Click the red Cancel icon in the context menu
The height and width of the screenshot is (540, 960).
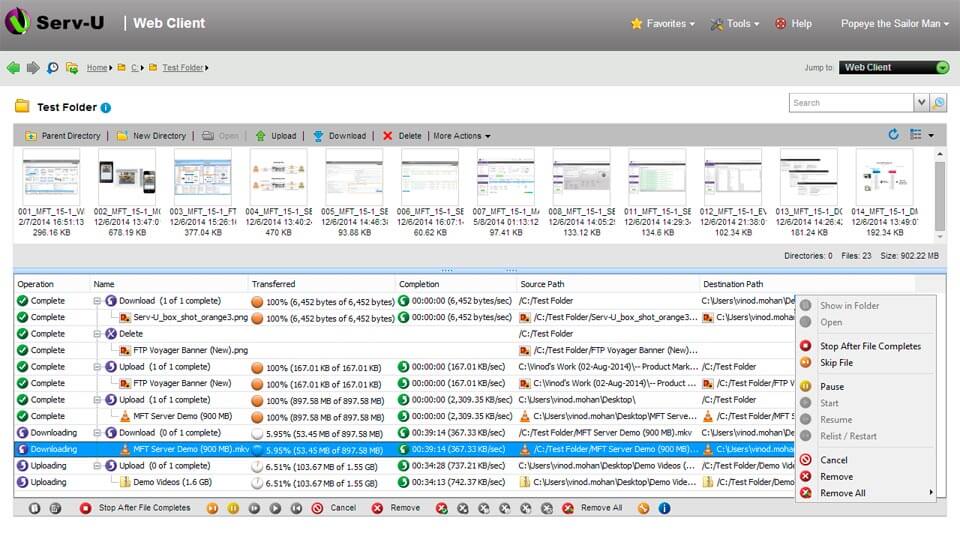(x=806, y=460)
